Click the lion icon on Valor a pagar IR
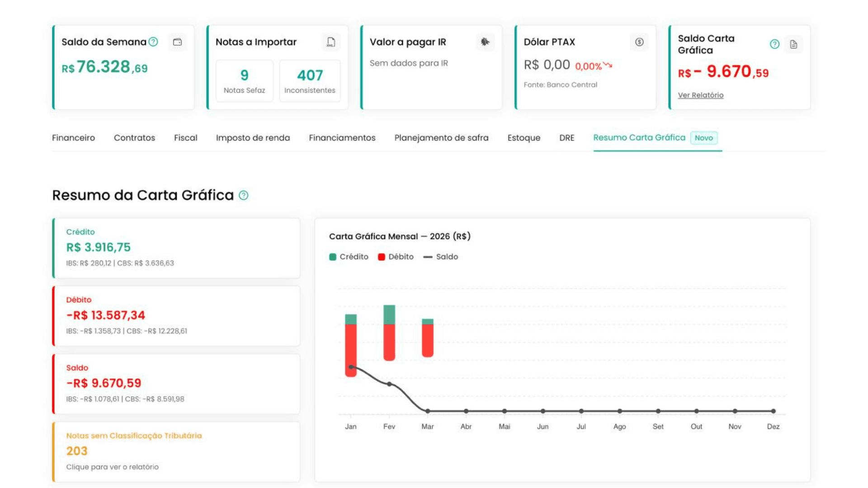 point(485,42)
